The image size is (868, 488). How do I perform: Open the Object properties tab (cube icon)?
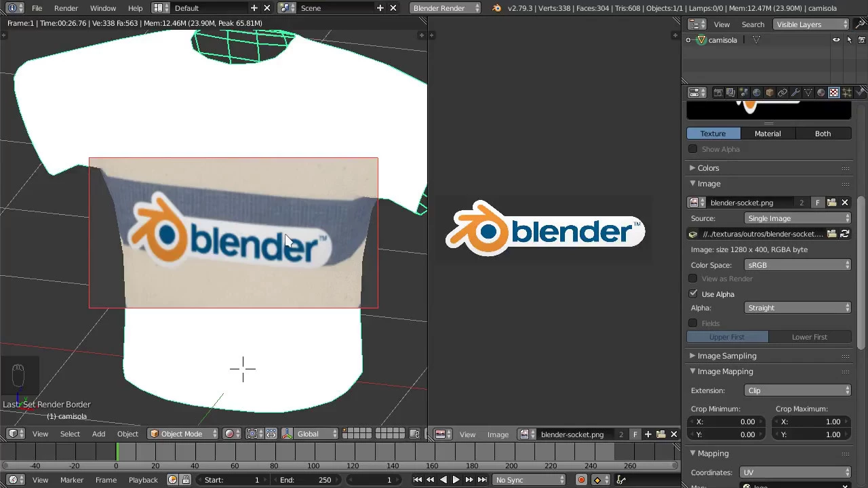pos(770,92)
